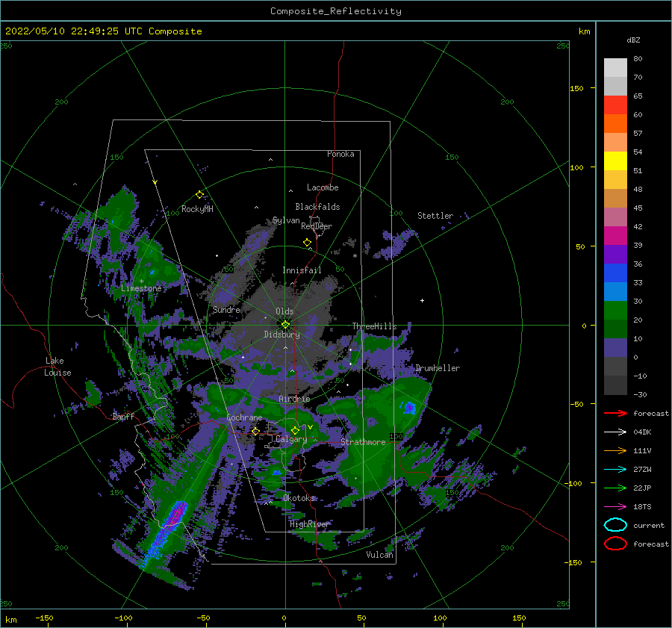Image resolution: width=672 pixels, height=628 pixels.
Task: Click the red forecast arrow legend icon
Action: (x=615, y=413)
